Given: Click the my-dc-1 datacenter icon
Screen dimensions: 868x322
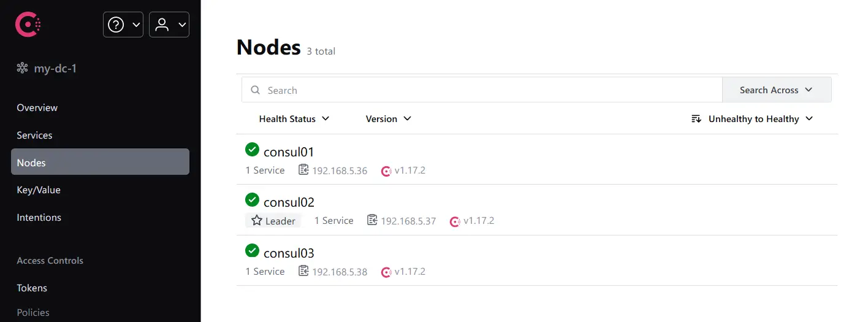Looking at the screenshot, I should 23,68.
